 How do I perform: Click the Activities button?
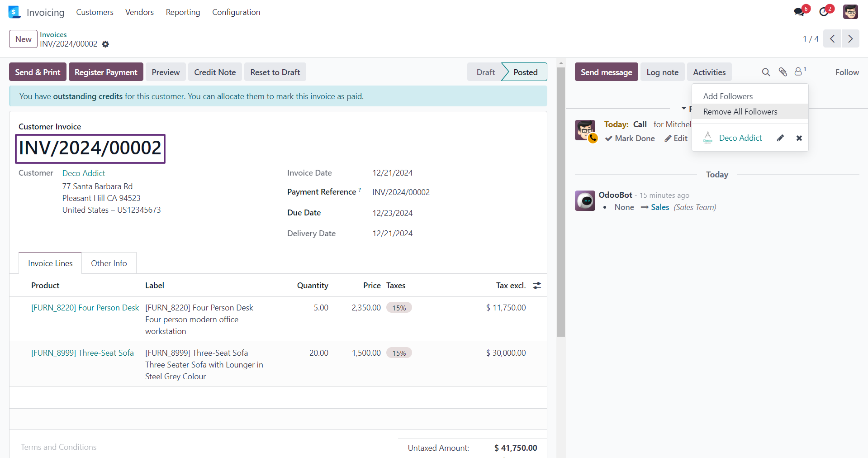pyautogui.click(x=709, y=72)
